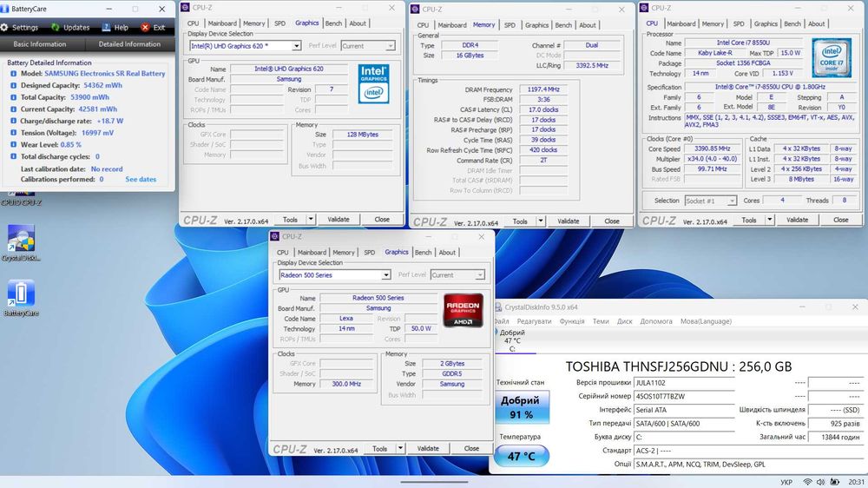Click Close button in Radeon CPU-Z window
Screen dimensions: 868x488
click(471, 449)
